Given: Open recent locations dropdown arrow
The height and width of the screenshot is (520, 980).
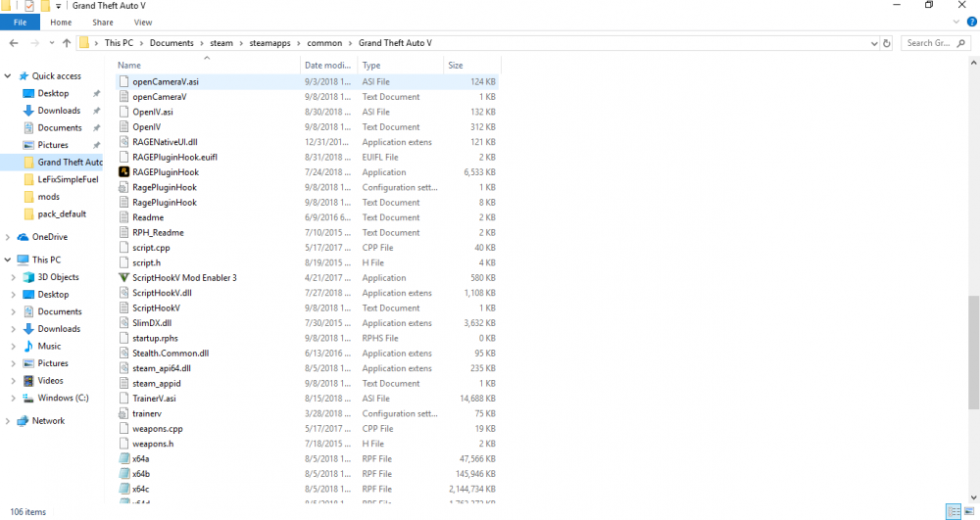Looking at the screenshot, I should [51, 43].
